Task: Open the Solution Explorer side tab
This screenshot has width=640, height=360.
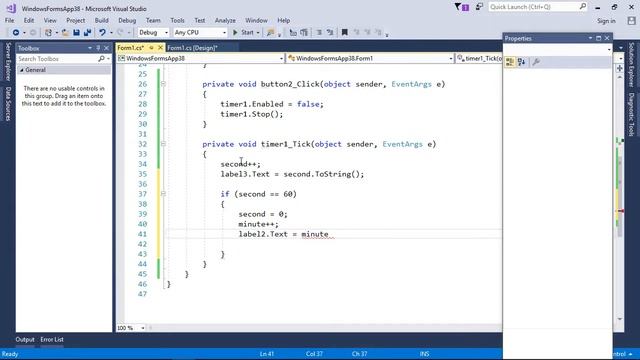Action: click(631, 64)
